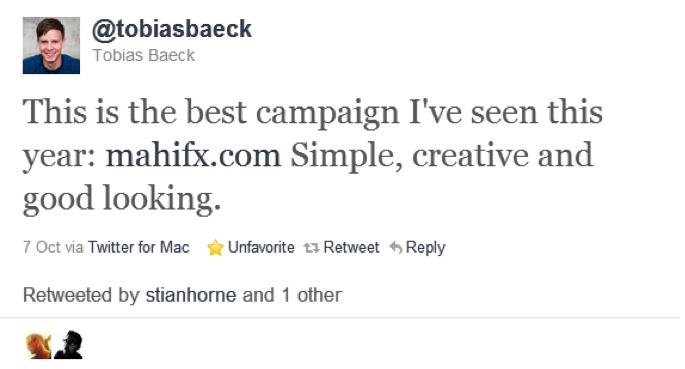
Task: Click the tweet text 'This is the best campaign'
Action: (x=211, y=113)
